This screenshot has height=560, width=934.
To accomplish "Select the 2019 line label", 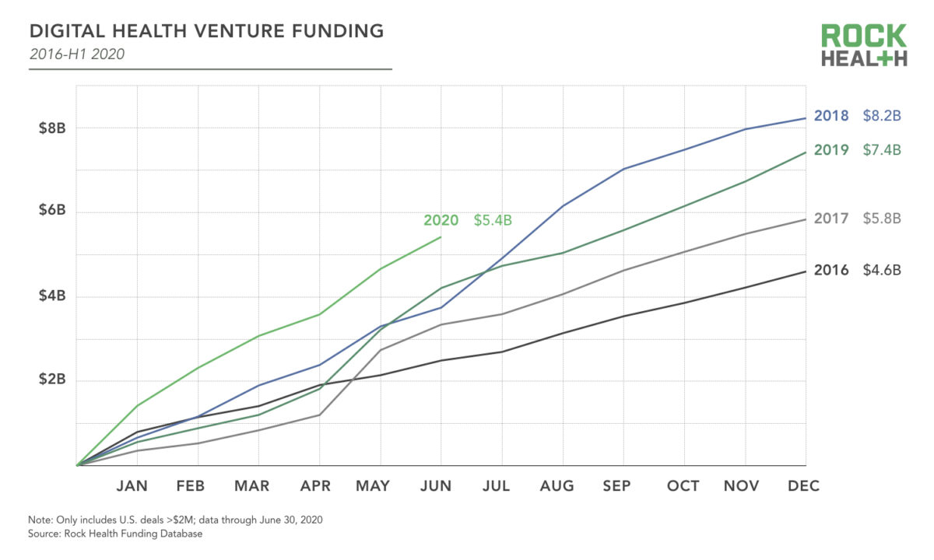I will point(831,150).
